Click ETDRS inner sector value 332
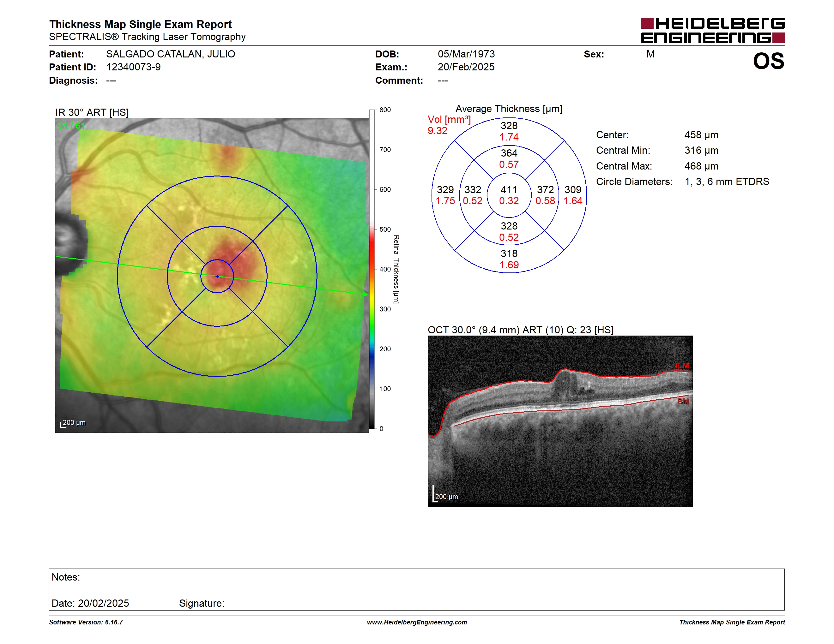Image resolution: width=834 pixels, height=644 pixels. pos(472,190)
